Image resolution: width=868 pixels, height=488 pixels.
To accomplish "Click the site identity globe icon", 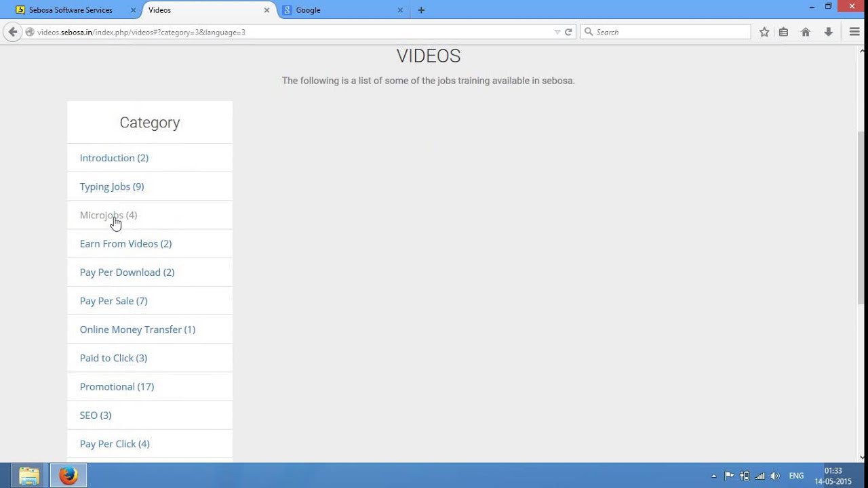I will [30, 32].
